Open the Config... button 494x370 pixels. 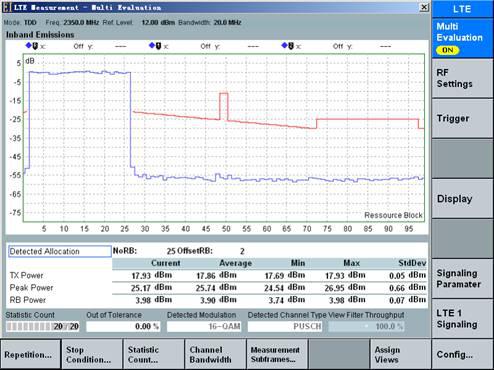point(462,354)
